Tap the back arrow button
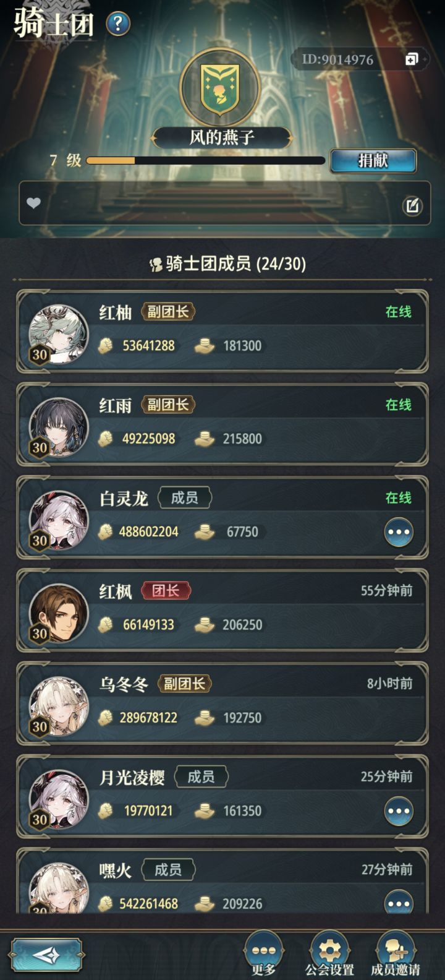Viewport: 445px width, 980px height. 46,955
